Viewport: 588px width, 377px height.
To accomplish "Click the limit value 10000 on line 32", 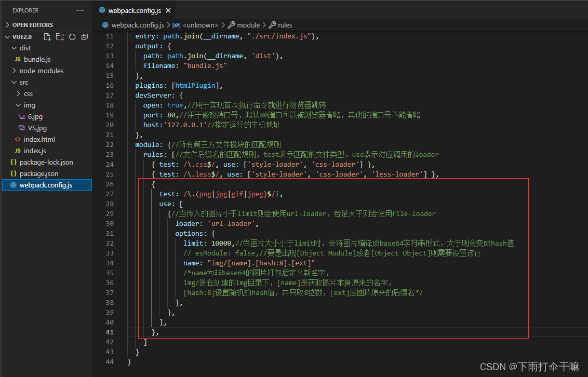I will pos(221,243).
